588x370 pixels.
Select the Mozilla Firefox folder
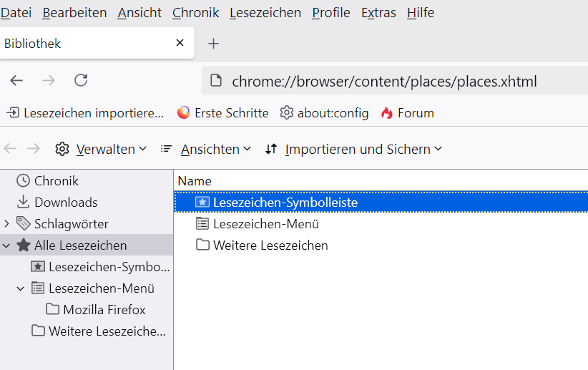click(104, 310)
